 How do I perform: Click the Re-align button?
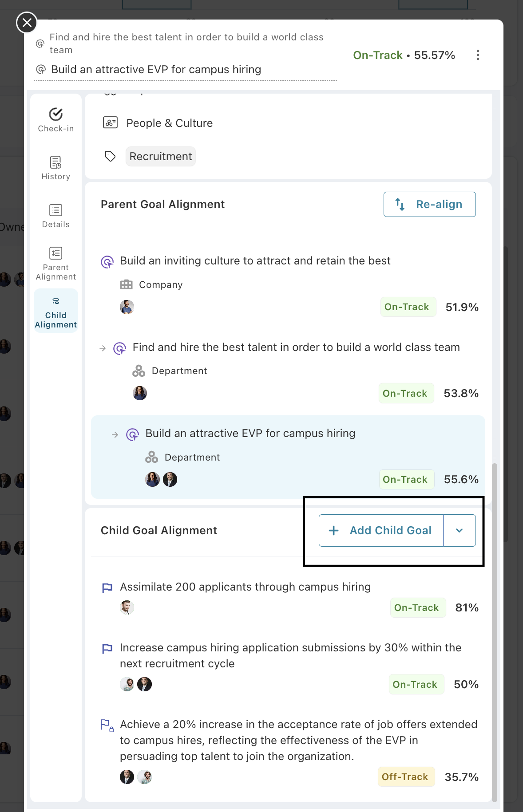pos(429,205)
